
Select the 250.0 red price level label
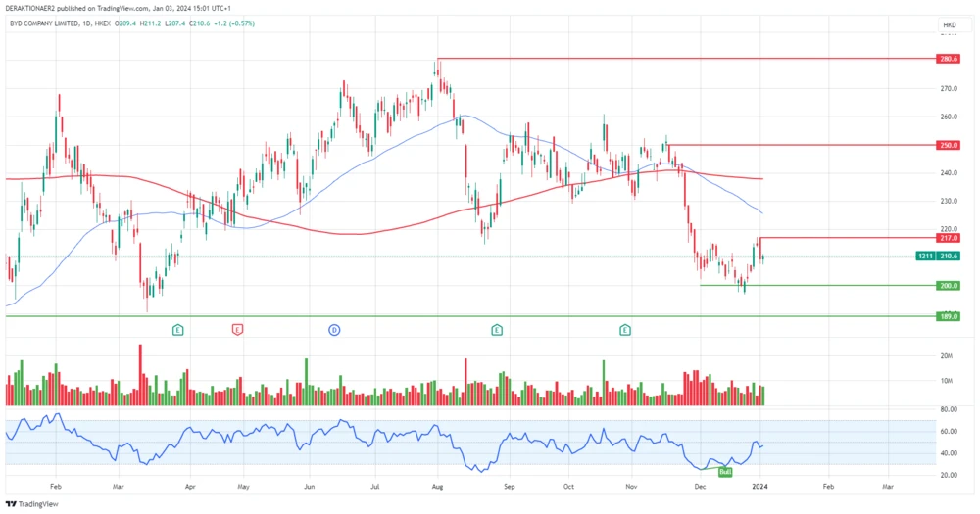(x=948, y=145)
